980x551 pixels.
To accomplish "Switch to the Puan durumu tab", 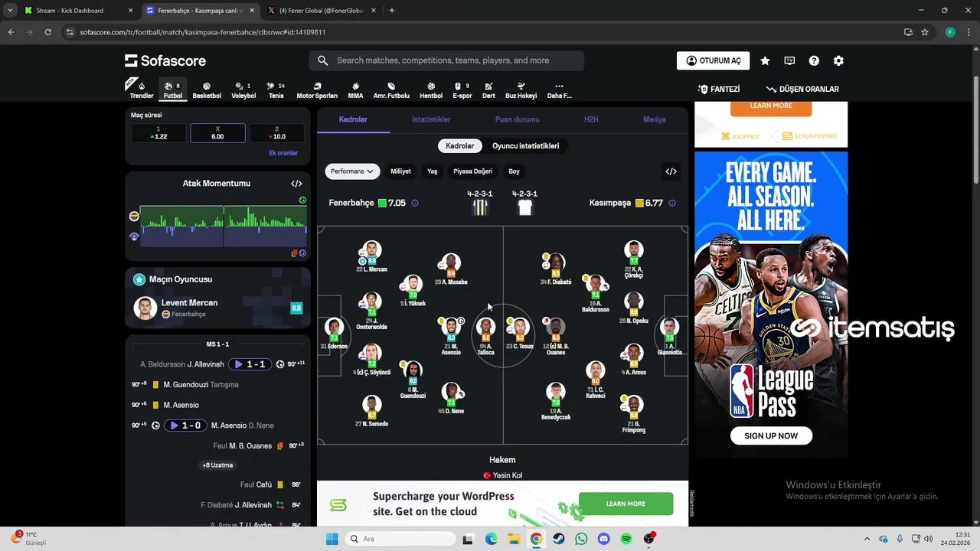I will coord(517,119).
